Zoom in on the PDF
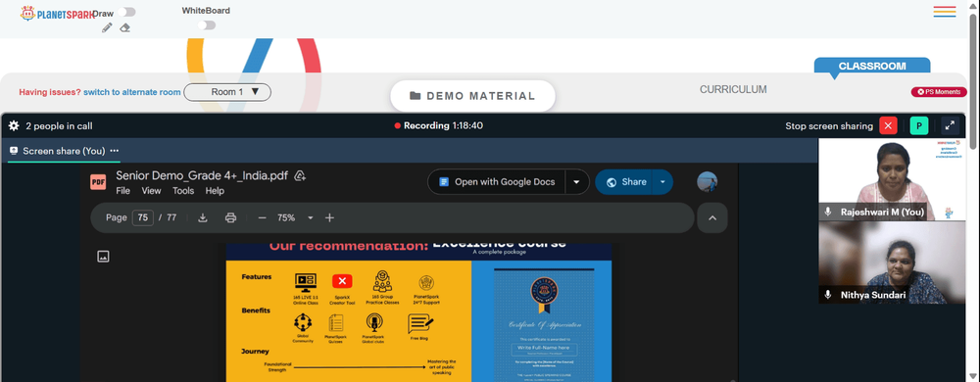980x382 pixels. tap(330, 217)
